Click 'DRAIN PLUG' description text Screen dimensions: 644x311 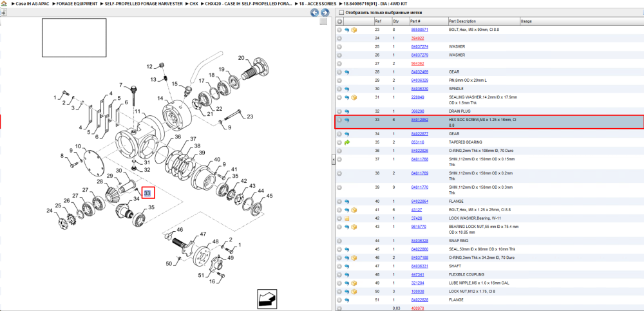(x=460, y=111)
